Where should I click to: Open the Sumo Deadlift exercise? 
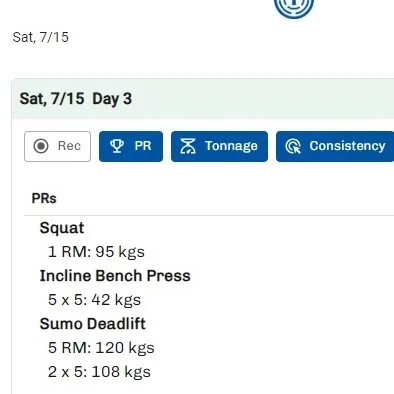[x=93, y=324]
